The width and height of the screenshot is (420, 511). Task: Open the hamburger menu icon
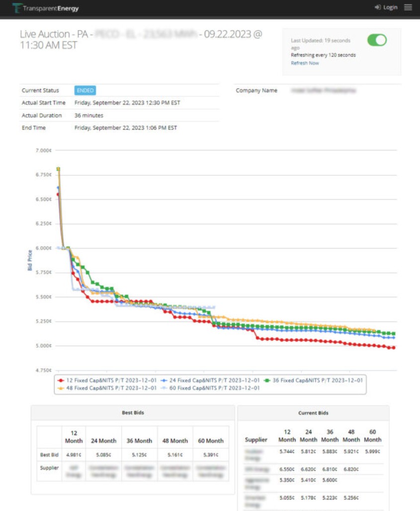pyautogui.click(x=408, y=7)
